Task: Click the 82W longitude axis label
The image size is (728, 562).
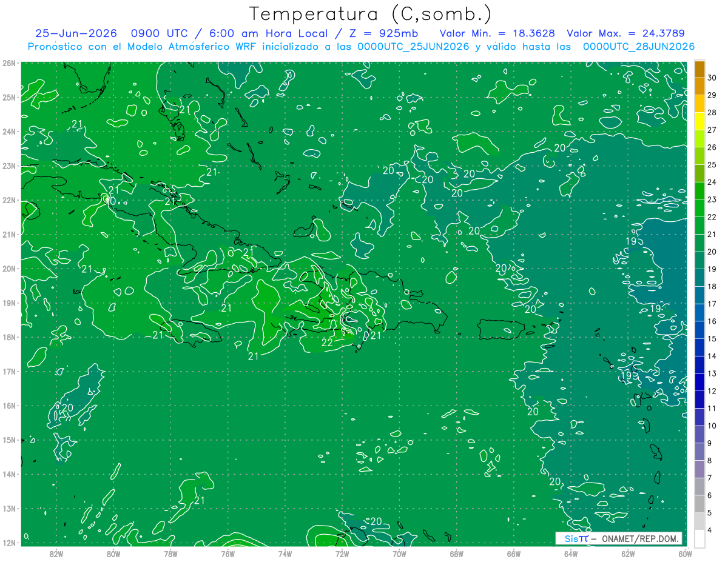Action: [x=56, y=554]
